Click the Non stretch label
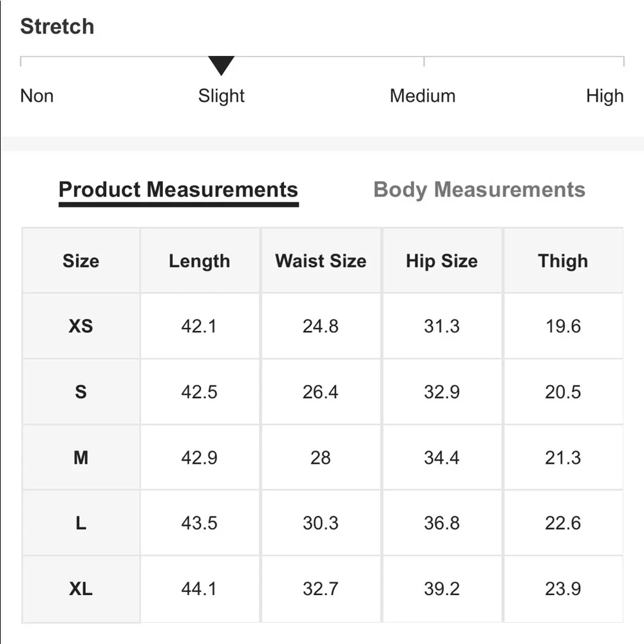 point(37,96)
